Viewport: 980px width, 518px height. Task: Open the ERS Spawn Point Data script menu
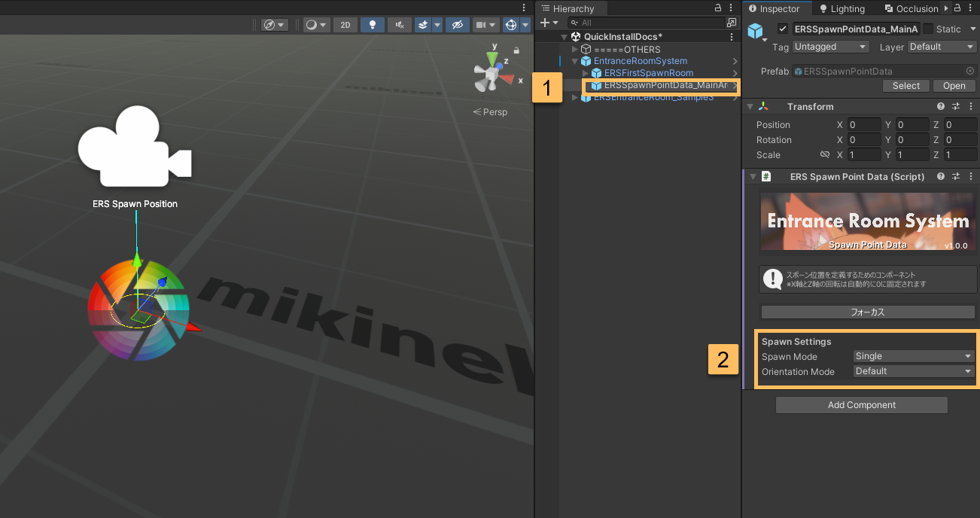point(970,177)
